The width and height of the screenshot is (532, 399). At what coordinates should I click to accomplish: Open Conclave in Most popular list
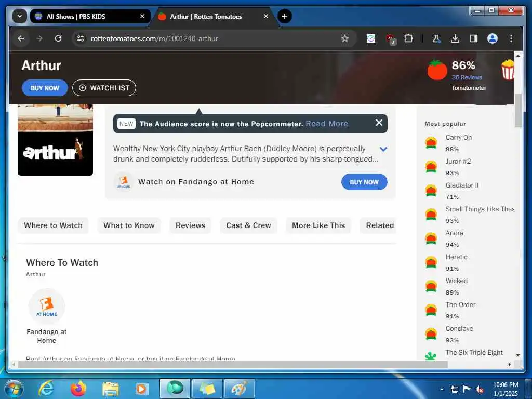459,329
